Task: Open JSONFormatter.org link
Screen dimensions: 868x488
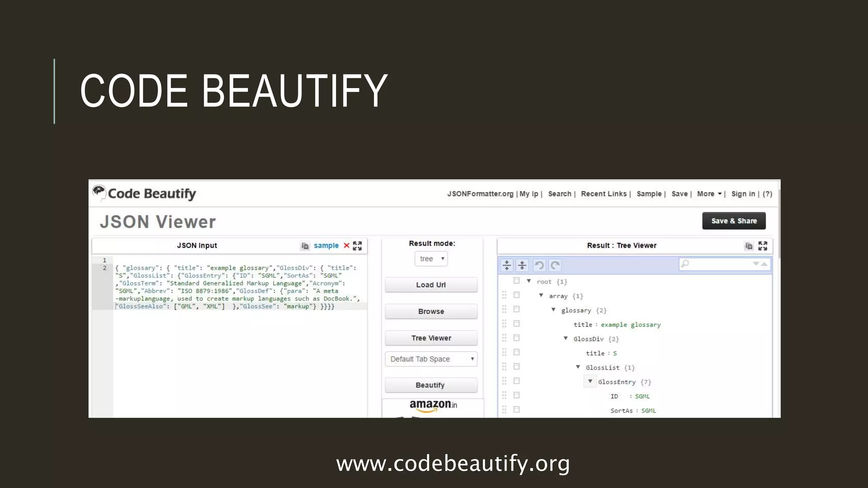Action: (x=480, y=194)
